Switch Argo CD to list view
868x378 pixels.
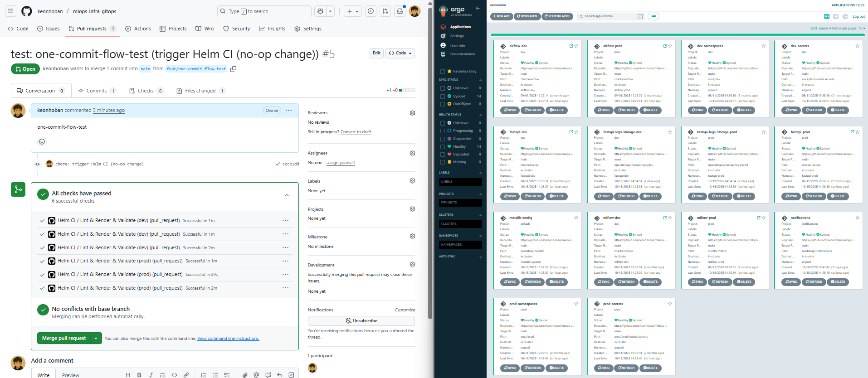tap(836, 17)
